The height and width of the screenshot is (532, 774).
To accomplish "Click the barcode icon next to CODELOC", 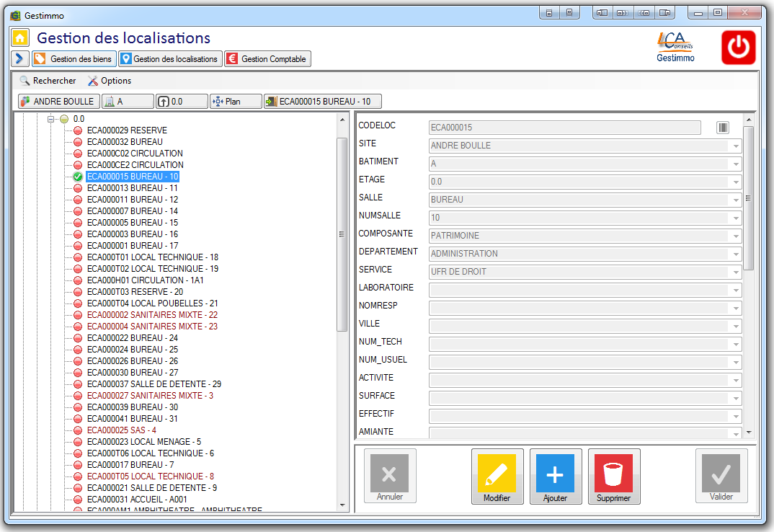I will [x=723, y=128].
